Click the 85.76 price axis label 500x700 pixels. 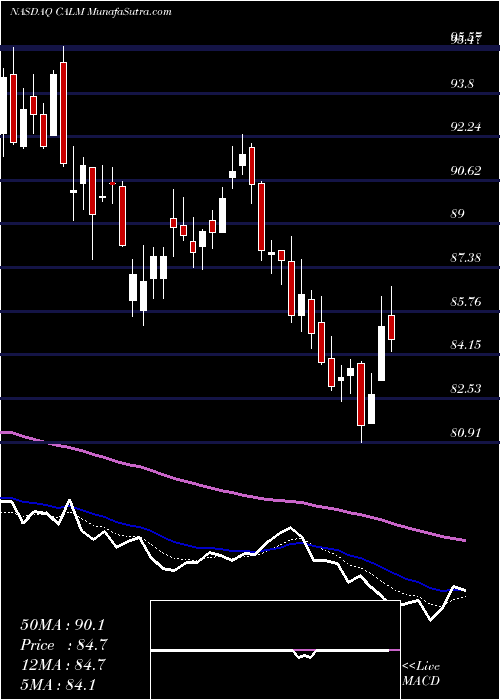pyautogui.click(x=466, y=301)
